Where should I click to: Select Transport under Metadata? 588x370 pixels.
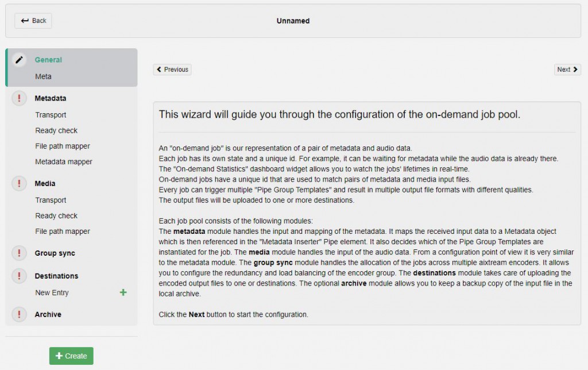(x=51, y=115)
